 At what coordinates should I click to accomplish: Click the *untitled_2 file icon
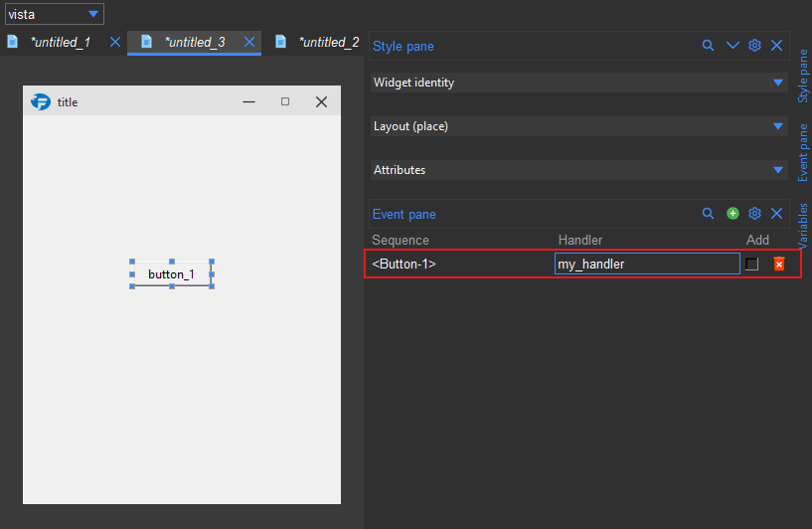(280, 42)
